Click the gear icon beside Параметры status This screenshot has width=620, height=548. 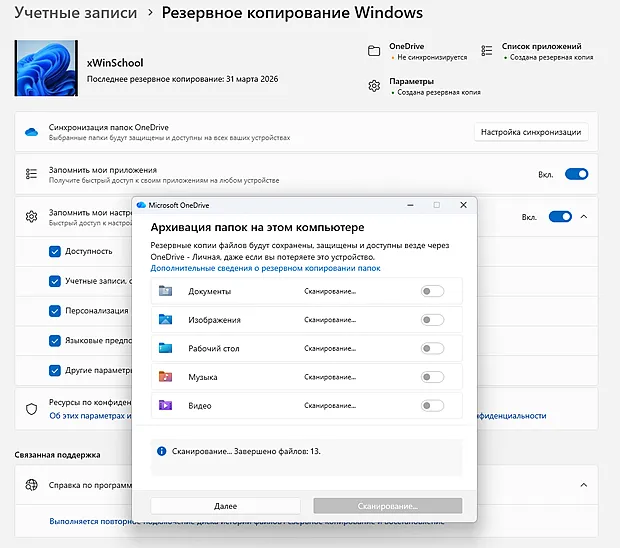[x=374, y=86]
